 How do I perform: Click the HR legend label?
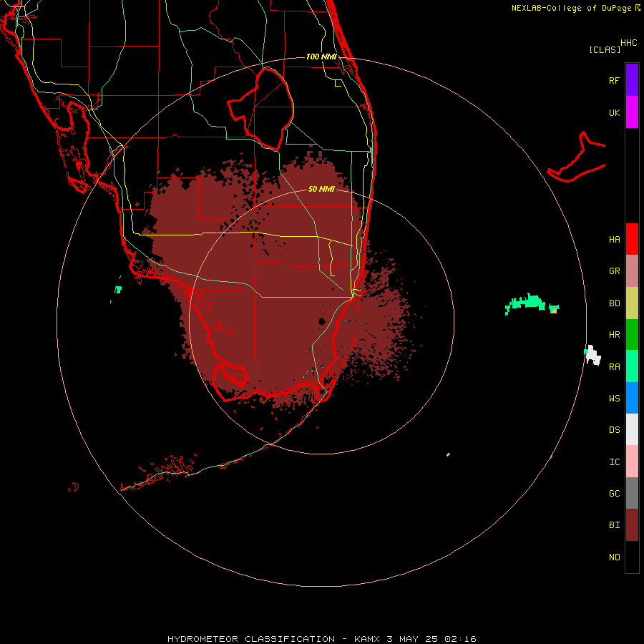click(x=614, y=335)
